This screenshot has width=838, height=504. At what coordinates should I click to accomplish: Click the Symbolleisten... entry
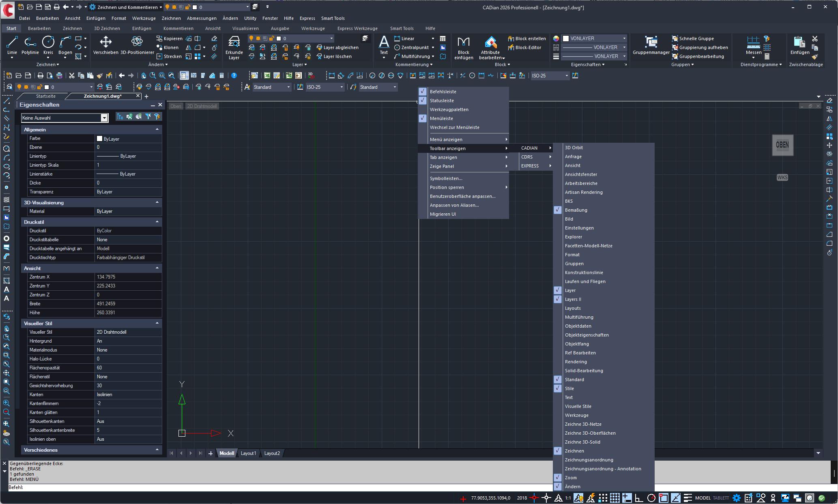coord(446,178)
